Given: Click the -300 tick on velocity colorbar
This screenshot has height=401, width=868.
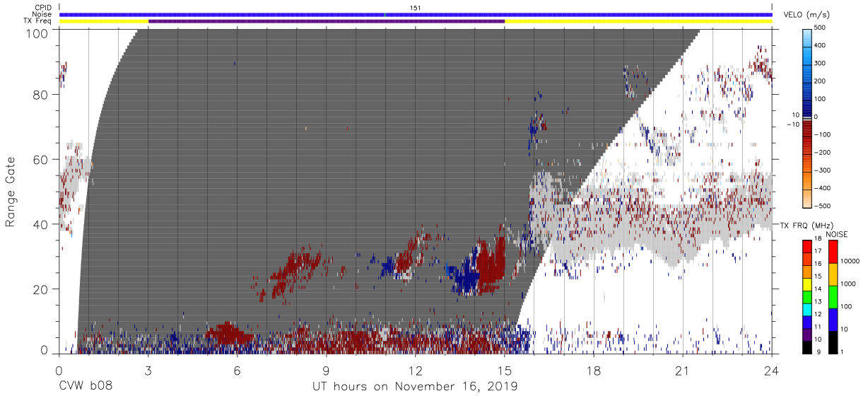Looking at the screenshot, I should click(821, 170).
